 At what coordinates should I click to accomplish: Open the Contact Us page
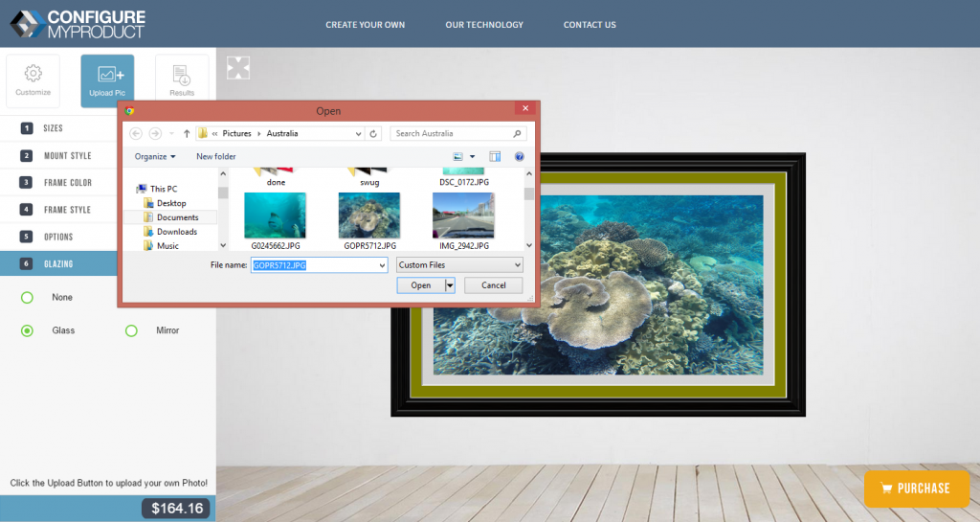pos(590,25)
